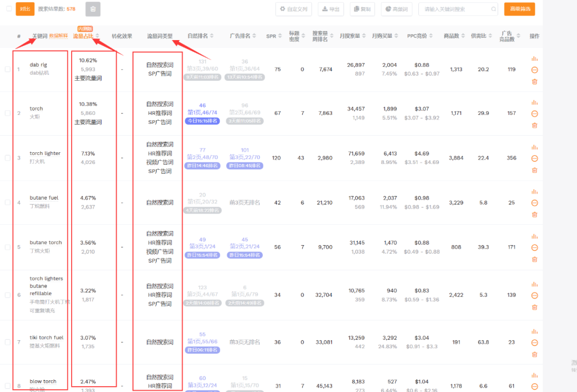Delete the dab rig keyword row
577x392 pixels.
535,82
